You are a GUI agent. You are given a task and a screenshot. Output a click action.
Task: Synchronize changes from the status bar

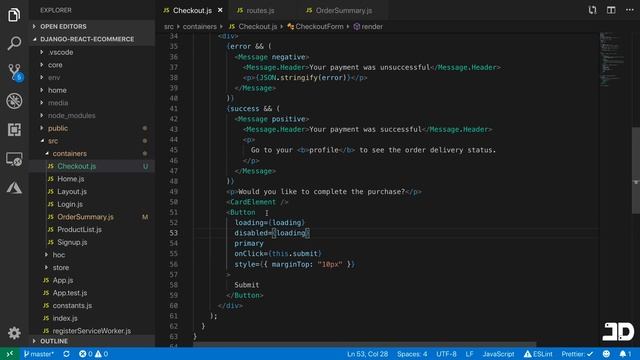click(66, 354)
